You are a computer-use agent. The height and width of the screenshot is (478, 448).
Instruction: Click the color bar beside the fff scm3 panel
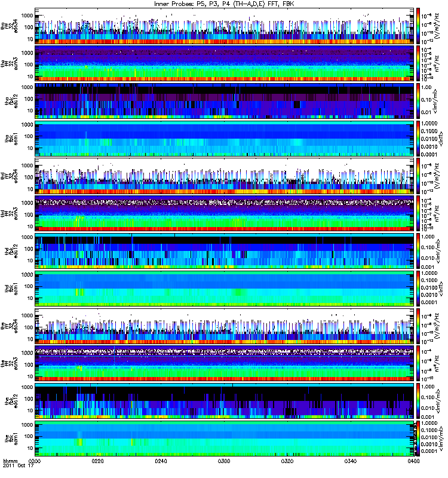point(418,363)
